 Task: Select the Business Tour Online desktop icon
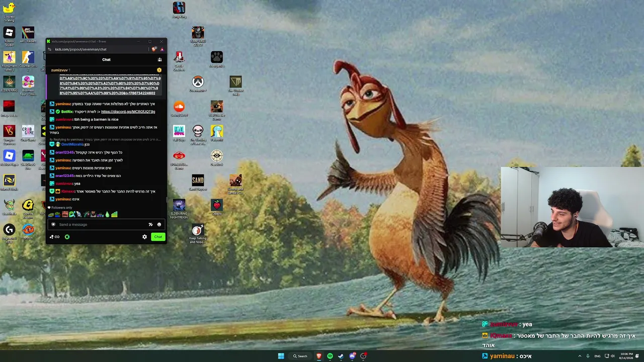tap(28, 85)
